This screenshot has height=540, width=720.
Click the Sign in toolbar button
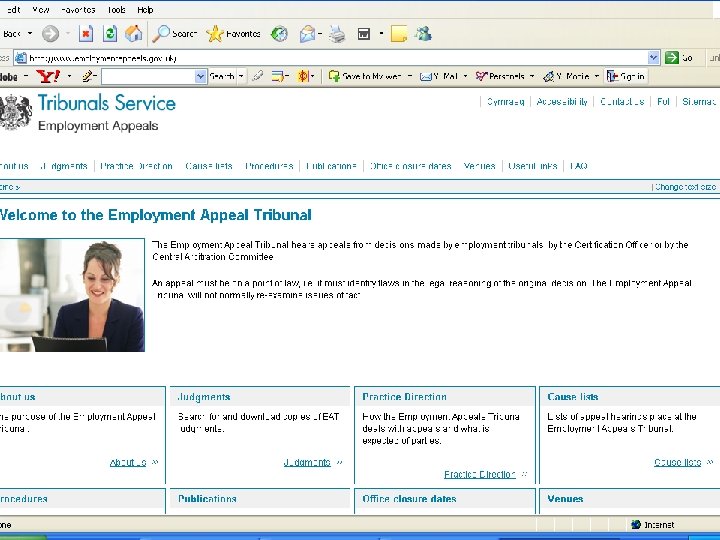[626, 76]
